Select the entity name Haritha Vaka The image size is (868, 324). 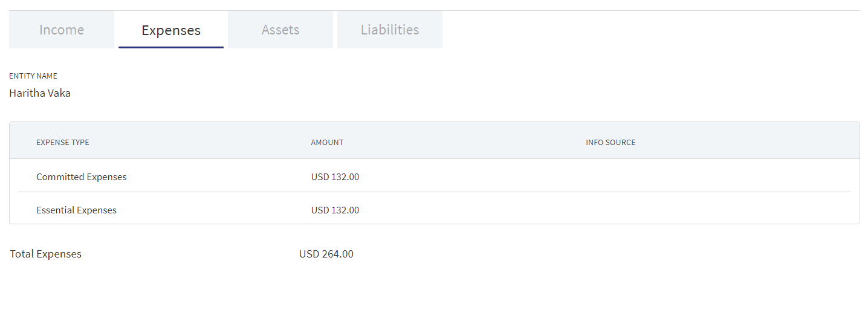40,93
